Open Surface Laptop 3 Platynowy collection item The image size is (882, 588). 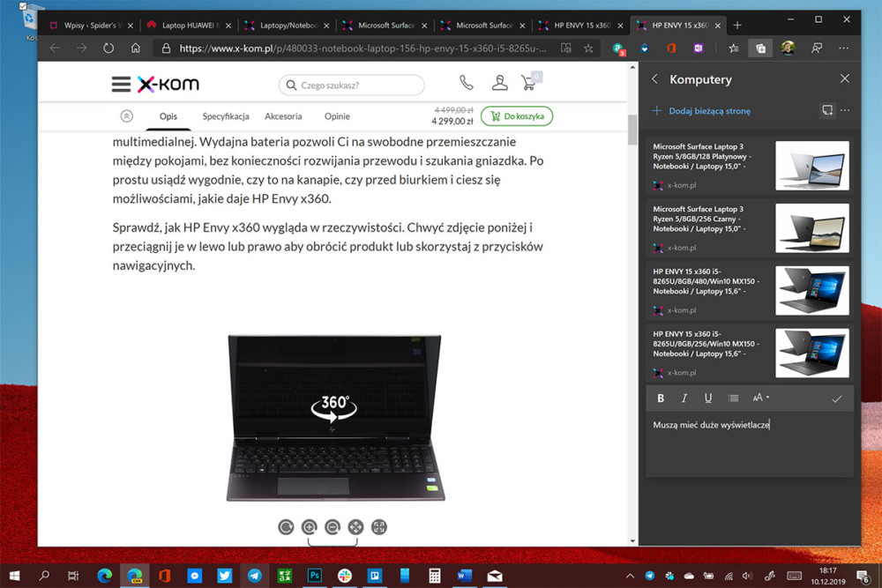pos(749,165)
